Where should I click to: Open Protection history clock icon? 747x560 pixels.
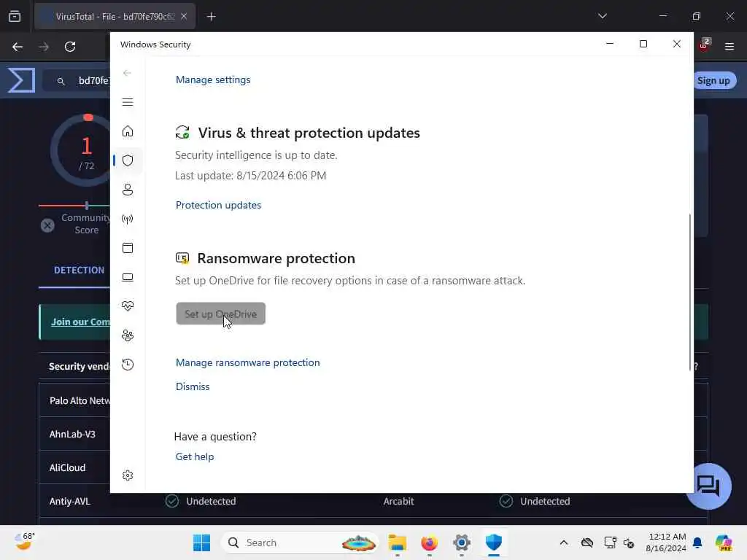(x=128, y=365)
